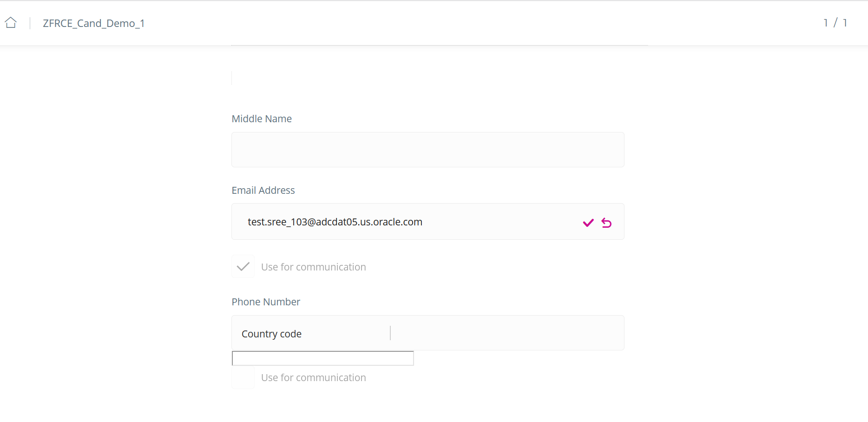This screenshot has width=868, height=422.
Task: Confirm email with the pink checkmark icon
Action: (588, 223)
